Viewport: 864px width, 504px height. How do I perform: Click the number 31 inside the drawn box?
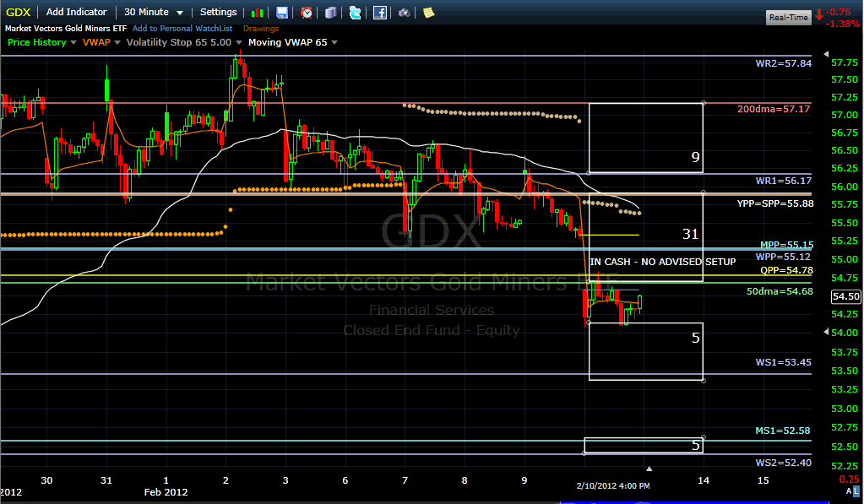690,234
